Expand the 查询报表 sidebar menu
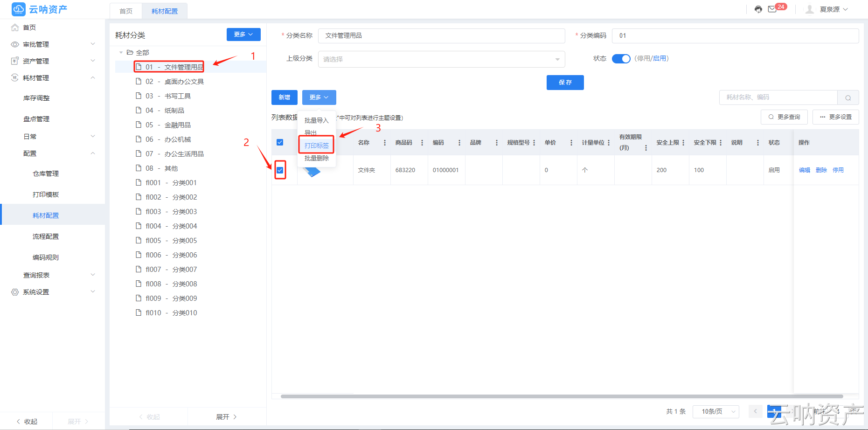Viewport: 868px width, 430px height. pos(93,275)
